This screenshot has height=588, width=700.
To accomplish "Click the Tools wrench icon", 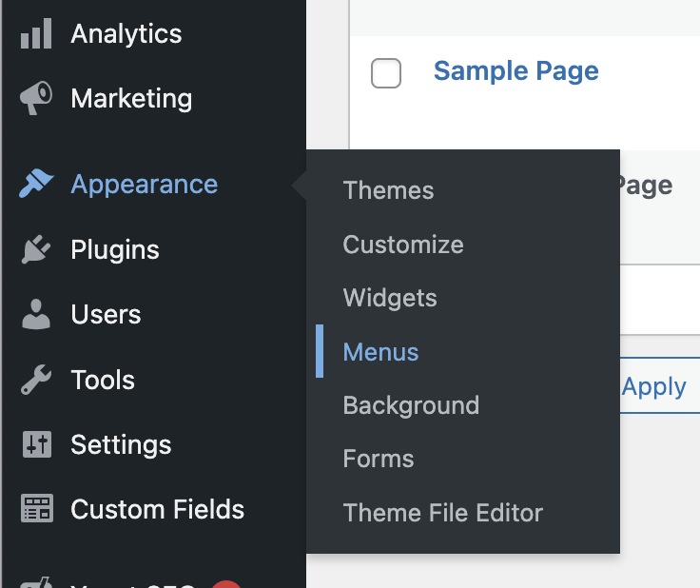I will pos(36,381).
